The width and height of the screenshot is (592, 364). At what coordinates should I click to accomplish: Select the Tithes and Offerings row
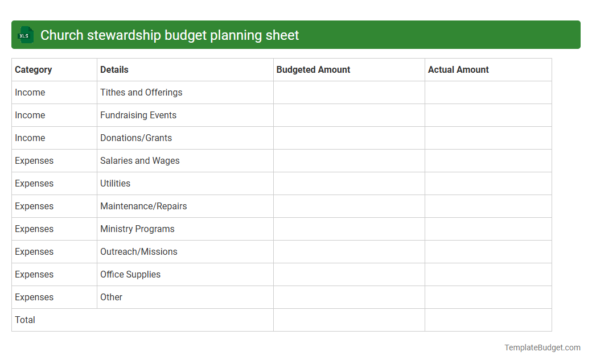click(x=141, y=92)
